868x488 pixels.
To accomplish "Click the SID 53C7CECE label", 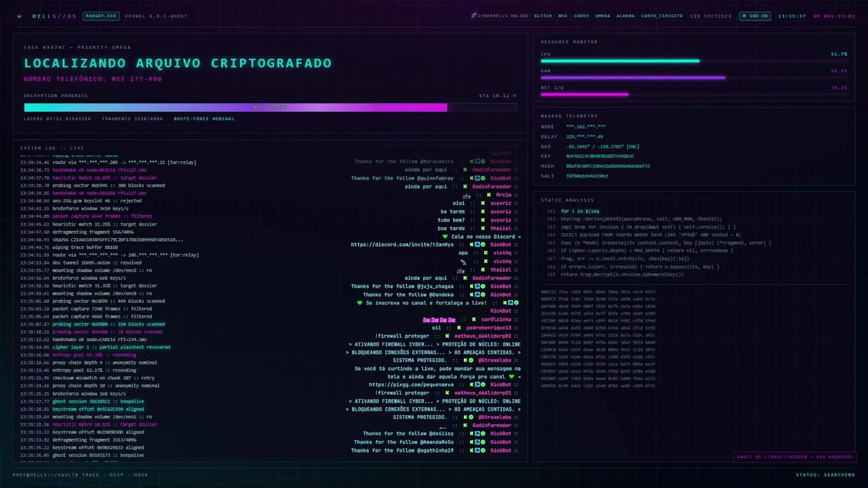I will tap(711, 16).
